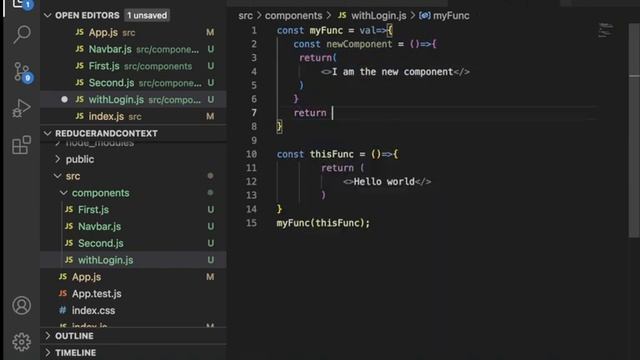This screenshot has width=640, height=360.
Task: Click the editor minimap
Action: pos(606,30)
